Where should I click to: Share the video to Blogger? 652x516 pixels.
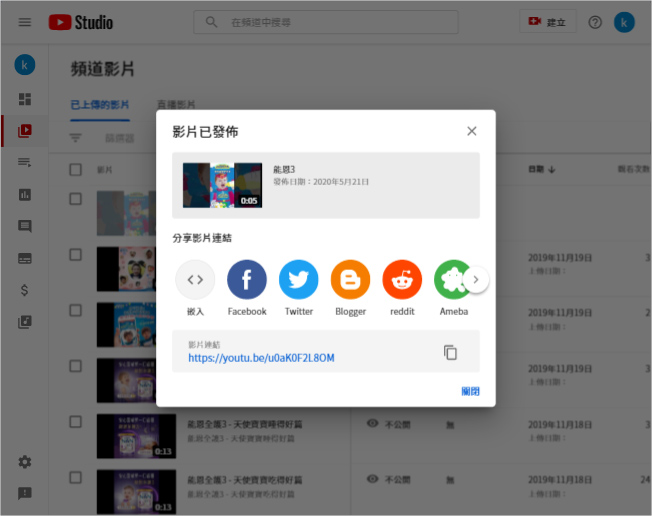click(x=351, y=279)
